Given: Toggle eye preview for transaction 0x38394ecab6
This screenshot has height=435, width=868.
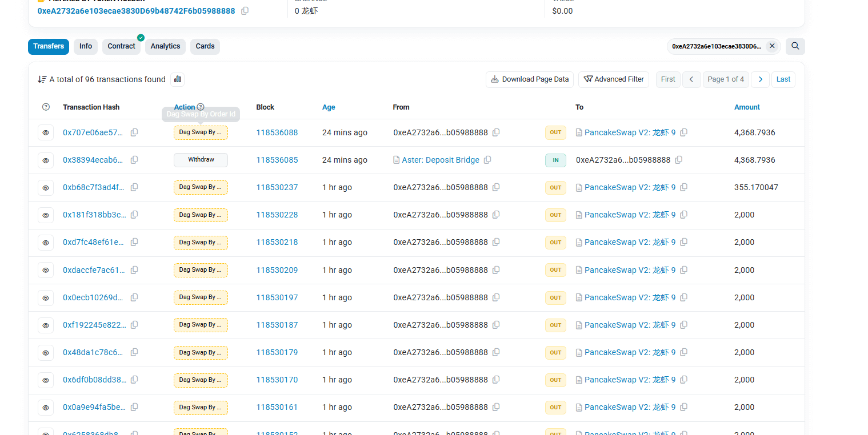Looking at the screenshot, I should [46, 160].
